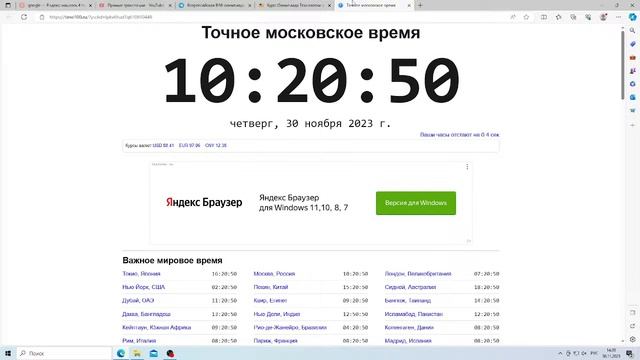Screen dimensions: 640x360
Task: Open the red recorder app on taskbar
Action: [x=170, y=353]
